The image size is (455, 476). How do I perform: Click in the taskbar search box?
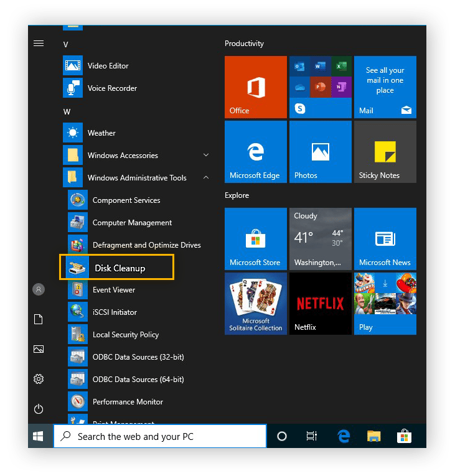click(x=160, y=436)
